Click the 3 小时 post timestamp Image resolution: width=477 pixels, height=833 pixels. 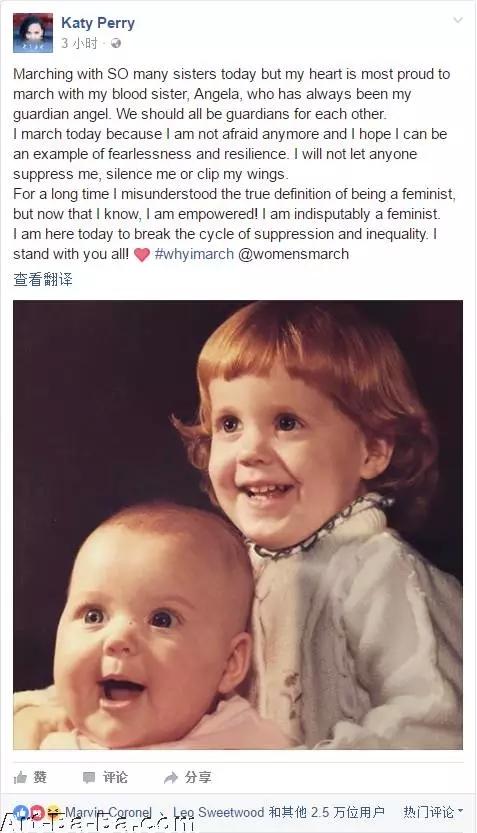pos(80,44)
